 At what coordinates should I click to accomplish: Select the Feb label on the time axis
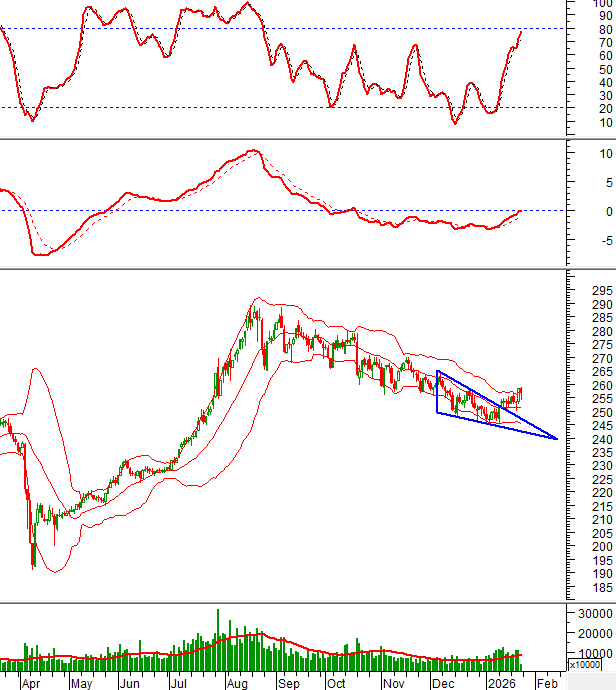pos(547,683)
